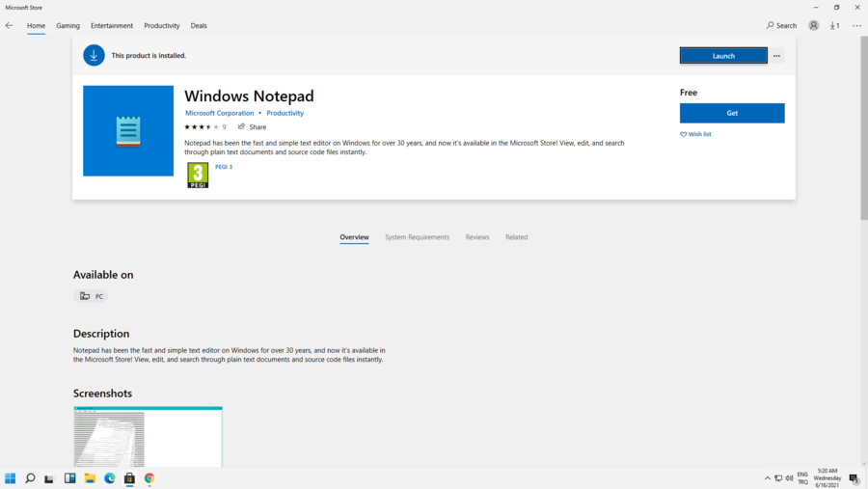
Task: Open Widgets from the taskbar
Action: [x=69, y=478]
